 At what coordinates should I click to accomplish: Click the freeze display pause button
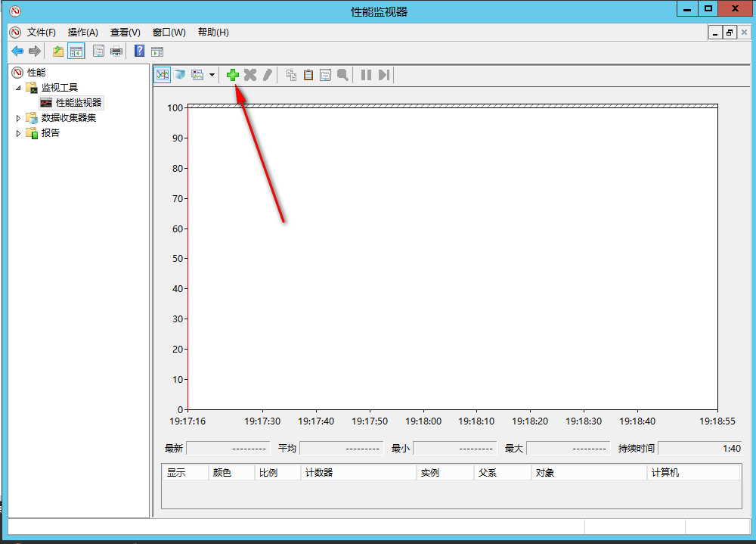366,75
